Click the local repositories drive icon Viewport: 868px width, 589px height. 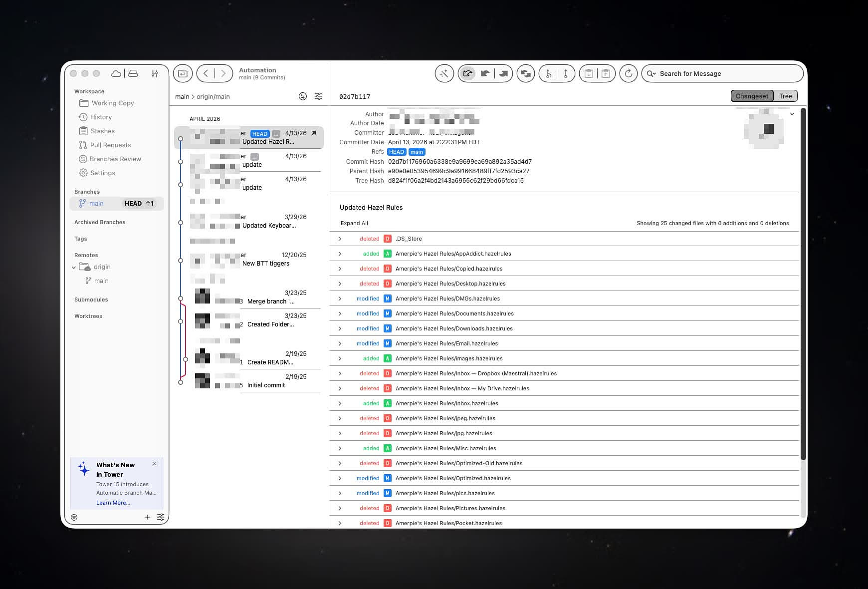pos(133,73)
